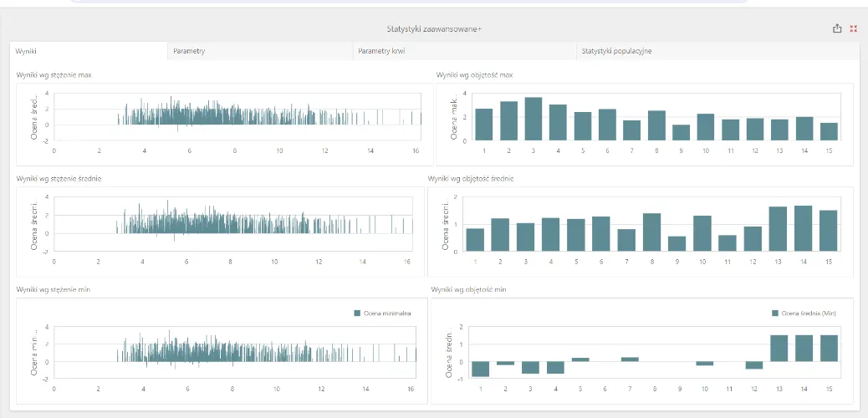Select bar 8 in objętość średnie chart
868x418 pixels.
click(652, 232)
